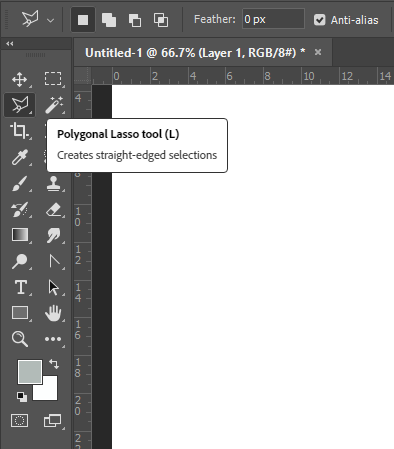Collapse the tools panel with double arrows
This screenshot has height=449, width=394.
(10, 44)
